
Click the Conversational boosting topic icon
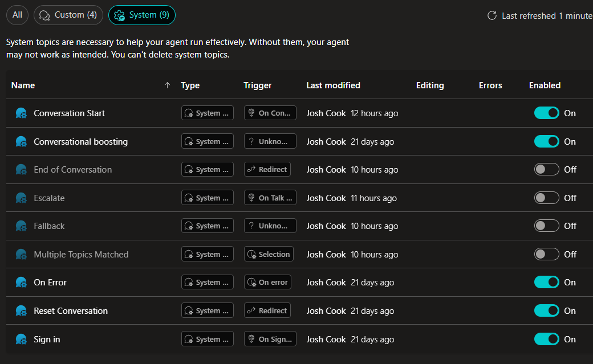pyautogui.click(x=21, y=141)
